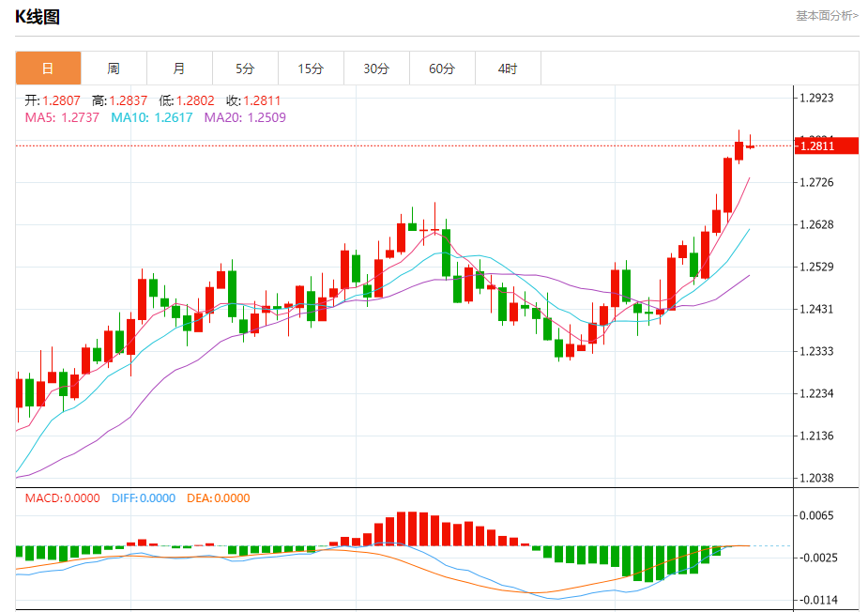The width and height of the screenshot is (868, 612).
Task: Switch to the 月 monthly tab
Action: click(x=179, y=69)
